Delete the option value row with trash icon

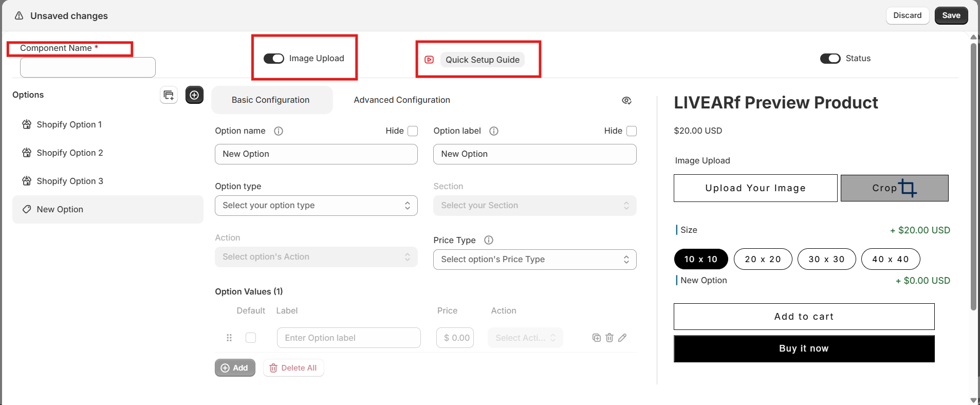click(609, 338)
